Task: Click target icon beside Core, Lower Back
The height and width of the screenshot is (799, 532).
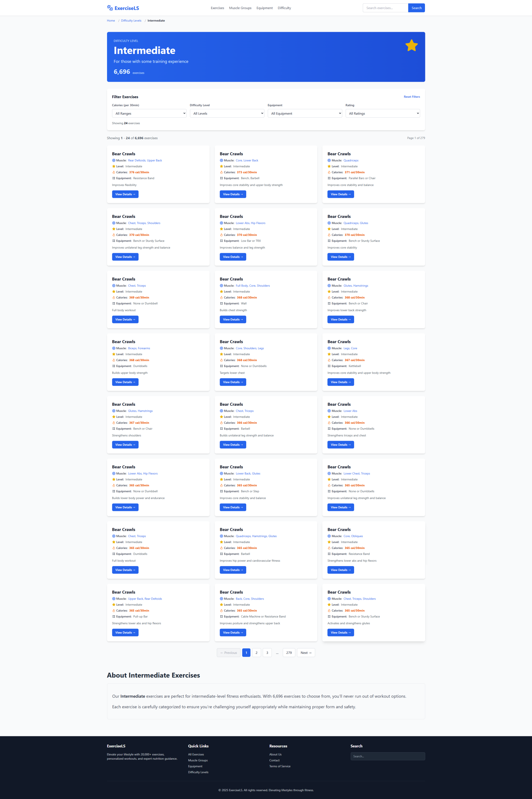Action: pyautogui.click(x=221, y=160)
